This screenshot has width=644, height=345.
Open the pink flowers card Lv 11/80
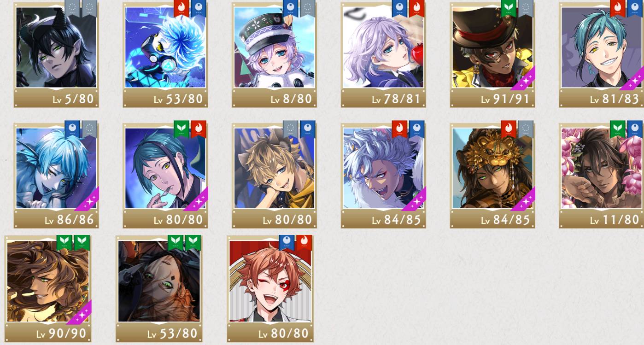coord(602,175)
